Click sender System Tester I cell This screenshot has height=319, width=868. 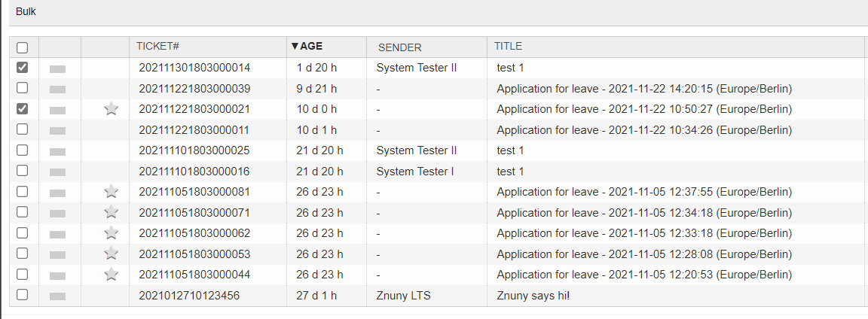(x=415, y=172)
